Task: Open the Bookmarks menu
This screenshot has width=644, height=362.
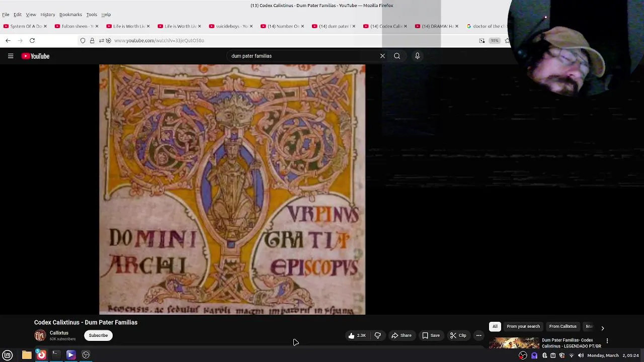Action: point(70,15)
